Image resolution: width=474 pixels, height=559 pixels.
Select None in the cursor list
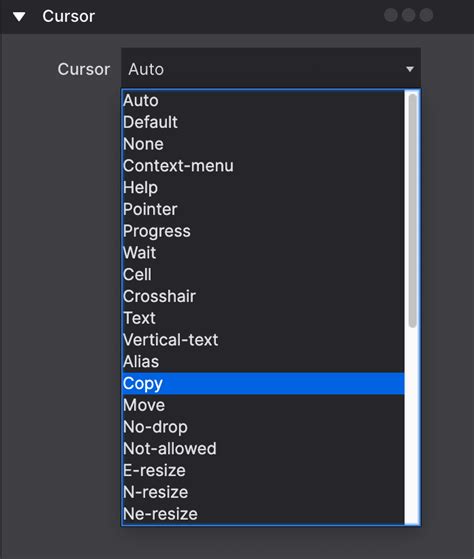(263, 144)
